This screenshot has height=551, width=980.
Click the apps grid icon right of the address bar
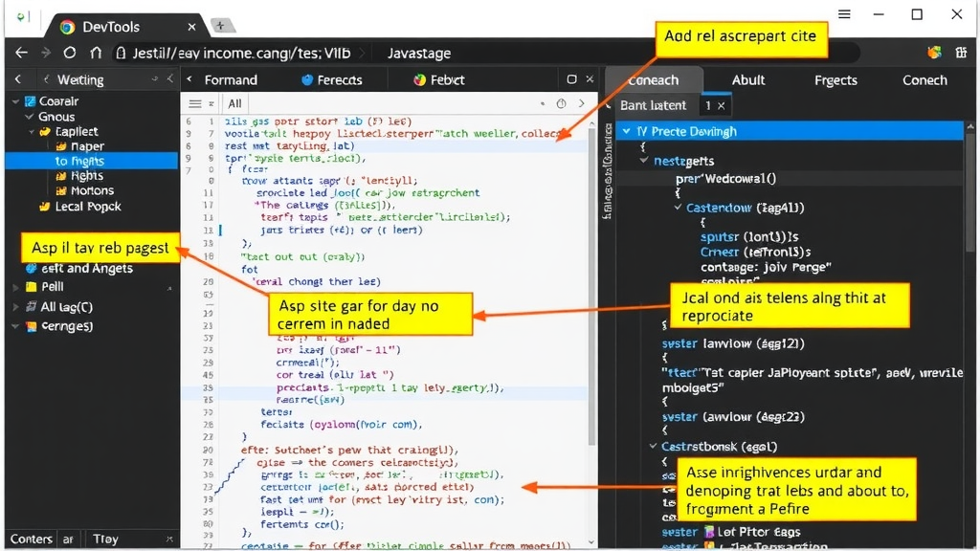[x=963, y=53]
